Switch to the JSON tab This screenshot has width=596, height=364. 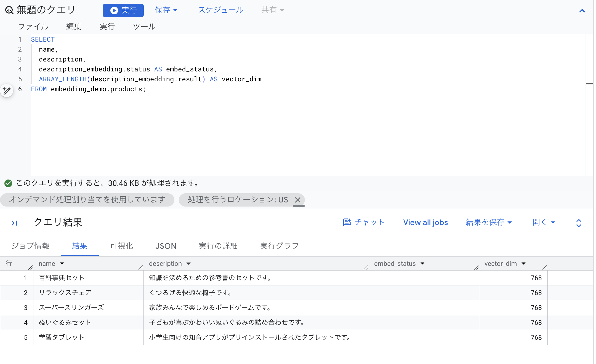click(x=166, y=246)
